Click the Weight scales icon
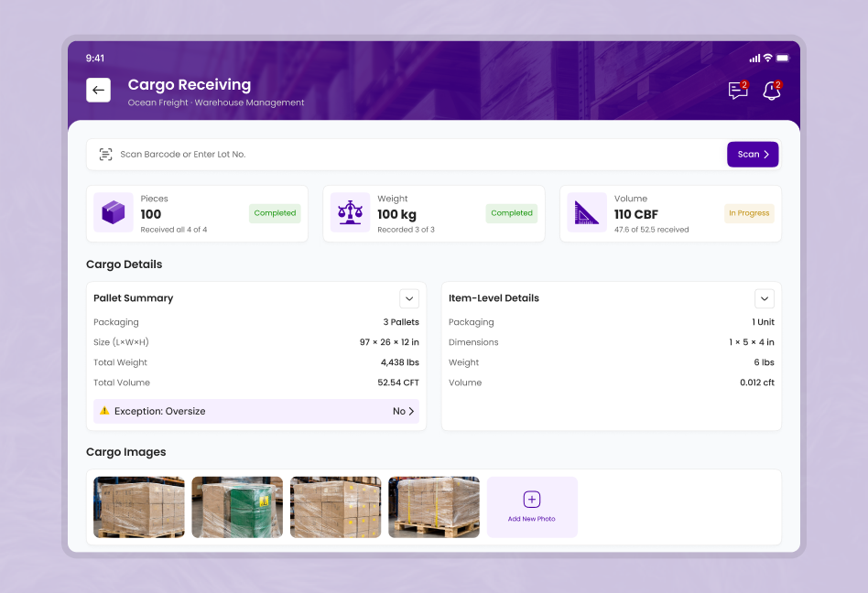The image size is (868, 593). [350, 212]
